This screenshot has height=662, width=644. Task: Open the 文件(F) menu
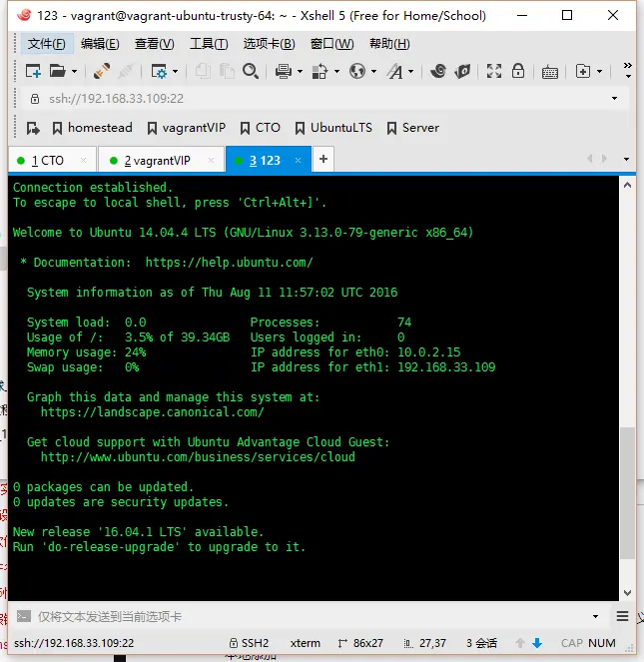point(47,44)
